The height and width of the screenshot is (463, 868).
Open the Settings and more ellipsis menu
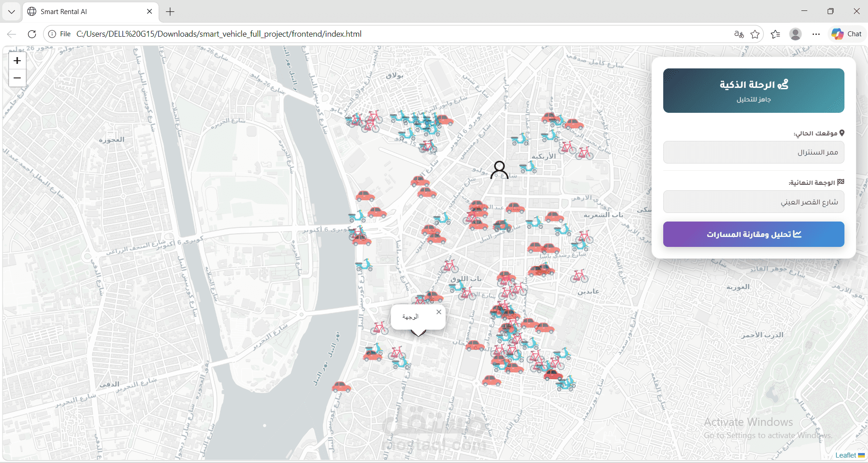pyautogui.click(x=816, y=34)
